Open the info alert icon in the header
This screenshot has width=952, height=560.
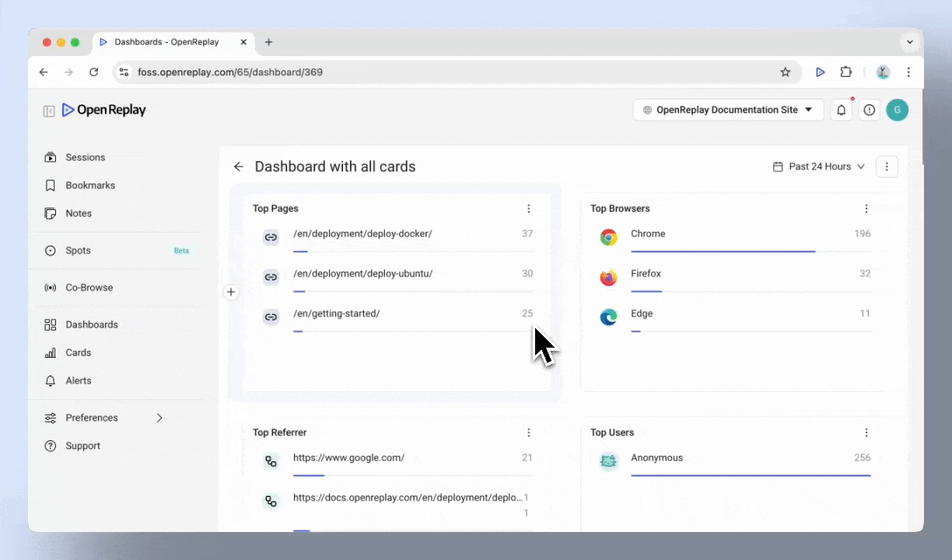(x=870, y=110)
